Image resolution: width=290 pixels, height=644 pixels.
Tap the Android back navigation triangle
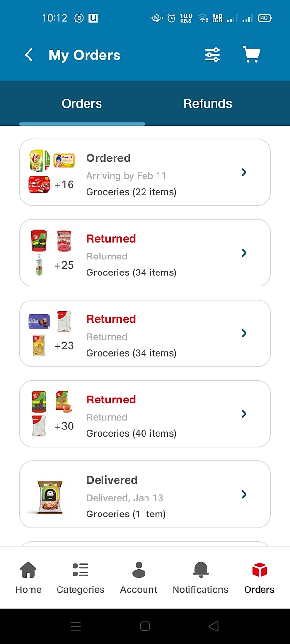coord(214,627)
